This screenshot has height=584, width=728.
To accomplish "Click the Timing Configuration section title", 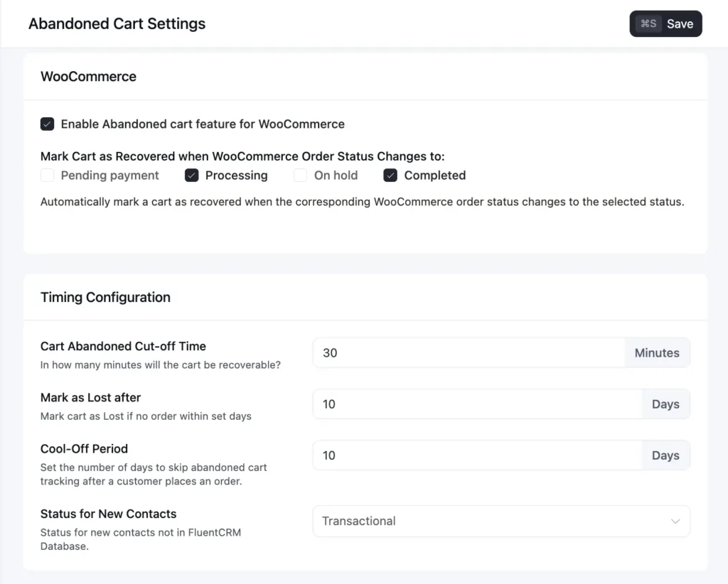I will click(105, 297).
